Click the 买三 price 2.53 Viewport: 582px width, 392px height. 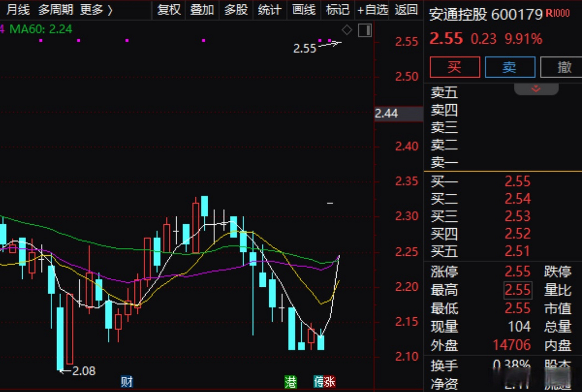point(517,216)
